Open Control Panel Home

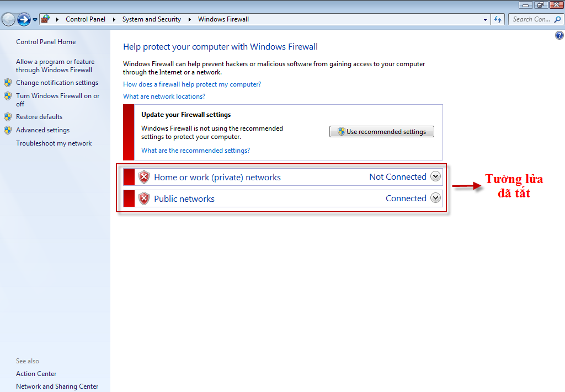(46, 42)
